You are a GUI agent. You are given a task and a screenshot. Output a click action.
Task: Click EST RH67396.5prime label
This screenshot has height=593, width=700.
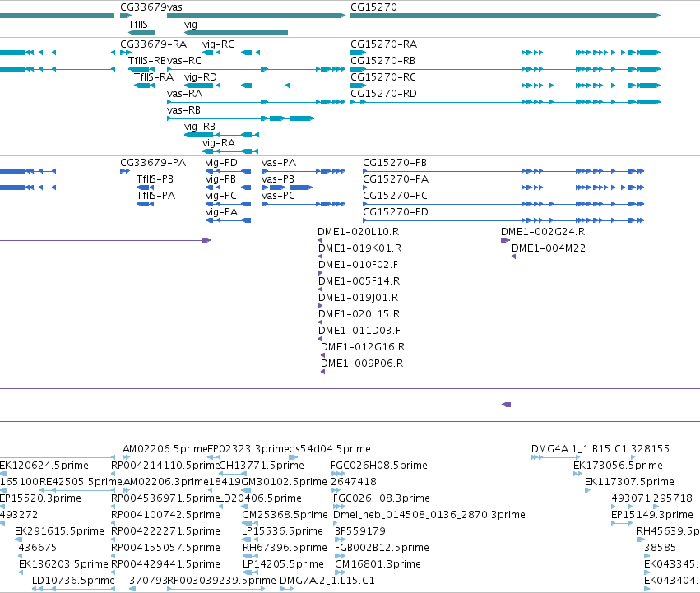[x=285, y=548]
